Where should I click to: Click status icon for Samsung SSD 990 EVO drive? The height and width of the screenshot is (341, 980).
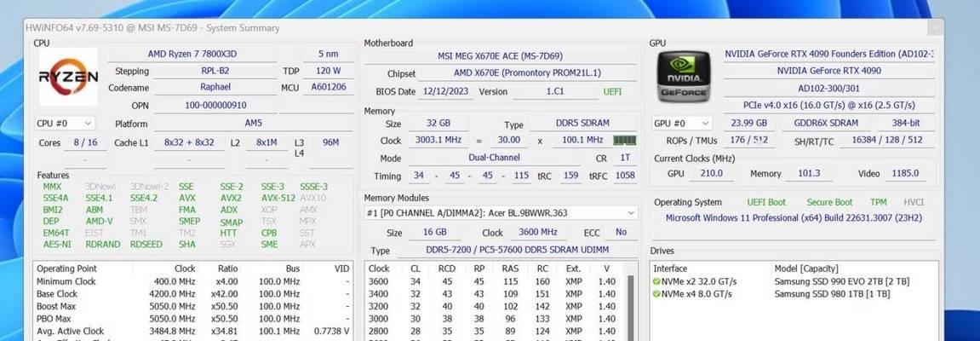[x=656, y=281]
